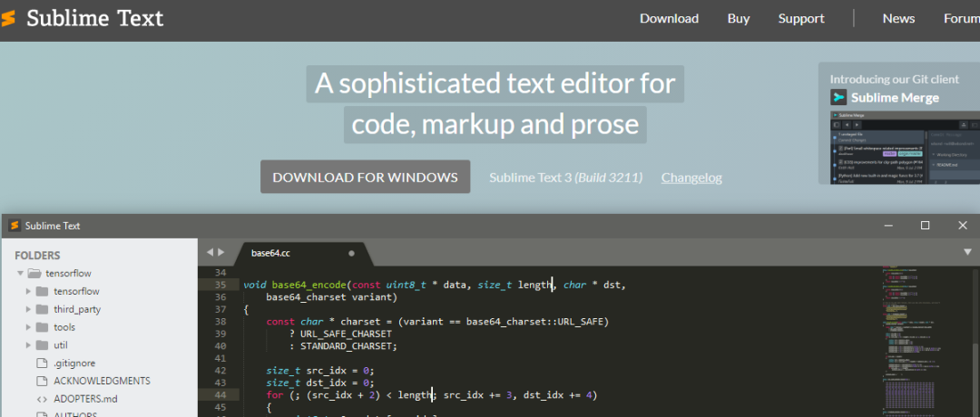
Task: Expand the third_party folder
Action: tap(29, 309)
